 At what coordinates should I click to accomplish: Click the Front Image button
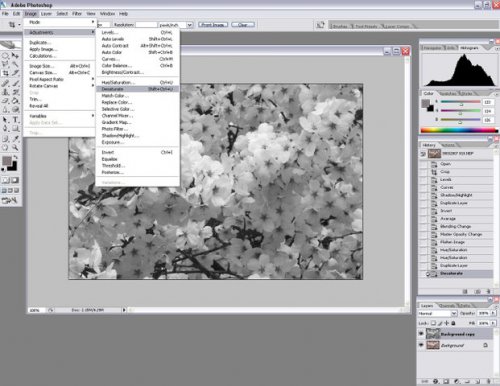pos(213,25)
